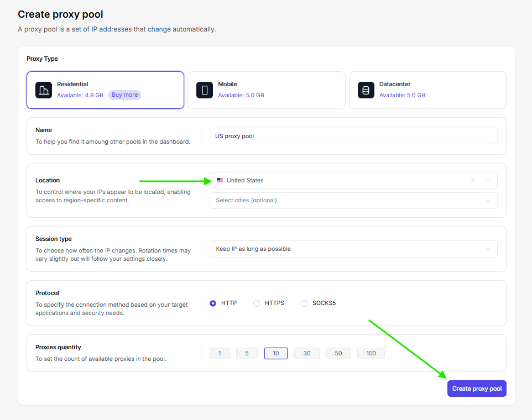Click the Create proxy pool button

tap(477, 389)
